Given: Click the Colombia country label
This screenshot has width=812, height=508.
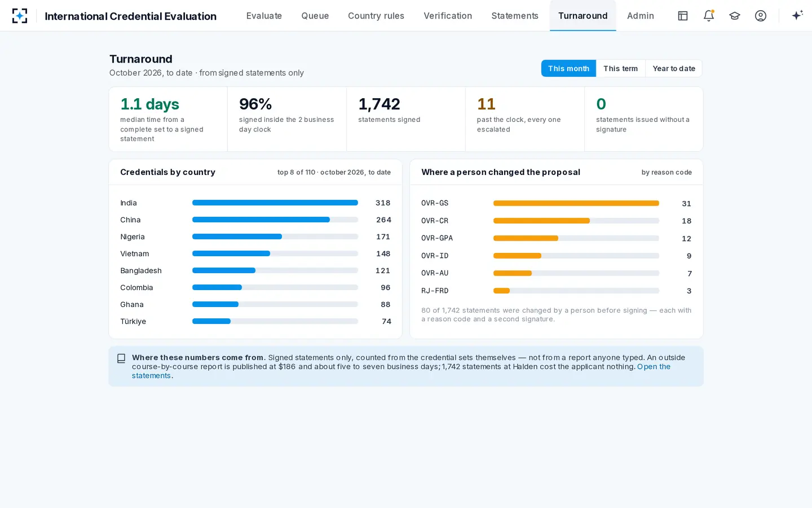Looking at the screenshot, I should point(136,287).
